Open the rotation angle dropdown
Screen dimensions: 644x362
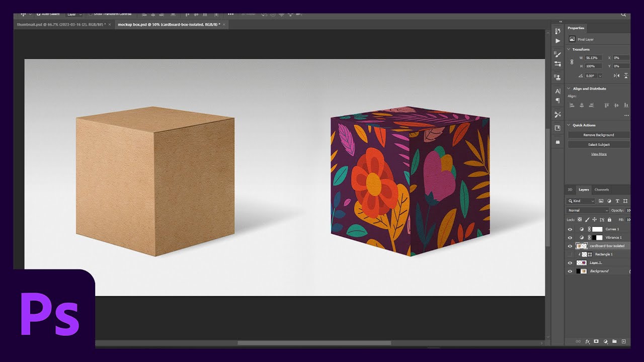click(x=600, y=76)
